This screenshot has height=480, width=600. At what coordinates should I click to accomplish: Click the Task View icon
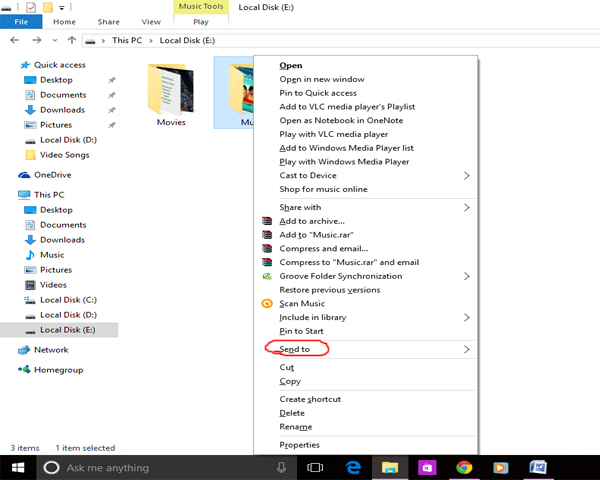[315, 467]
